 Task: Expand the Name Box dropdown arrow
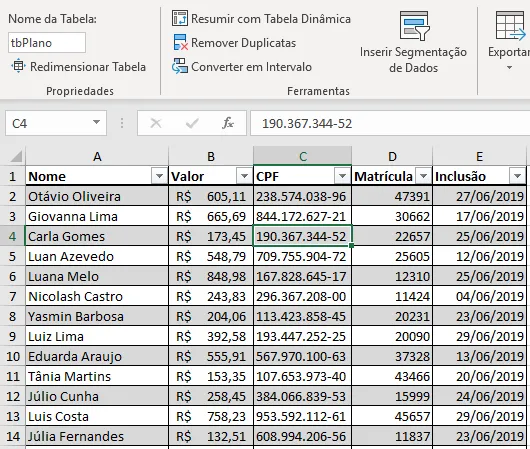96,122
